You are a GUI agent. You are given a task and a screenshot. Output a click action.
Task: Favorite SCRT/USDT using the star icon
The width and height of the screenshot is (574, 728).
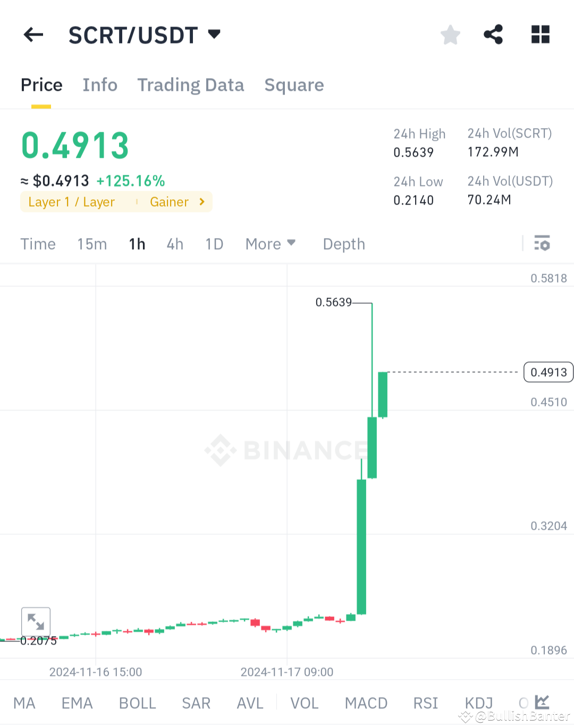450,35
